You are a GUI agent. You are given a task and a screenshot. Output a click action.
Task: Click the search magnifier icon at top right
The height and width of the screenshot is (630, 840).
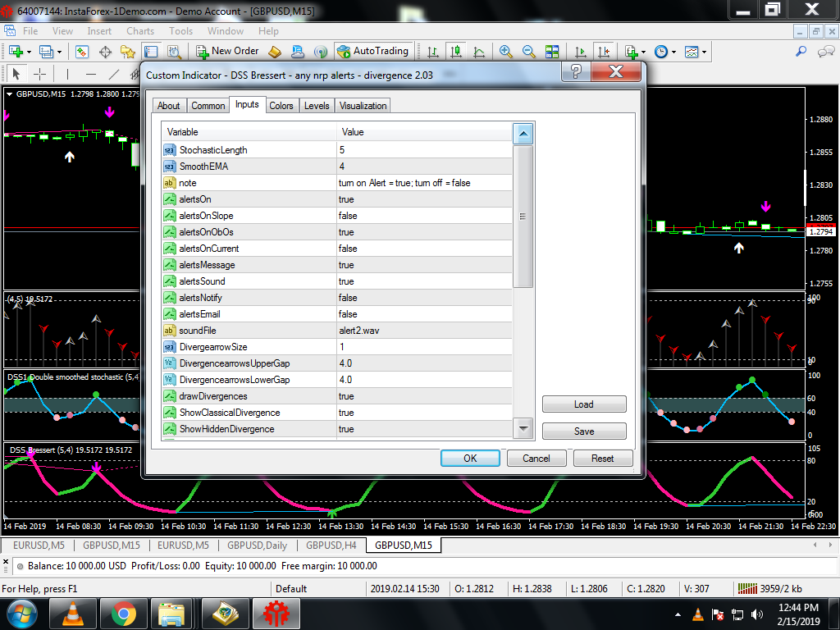(801, 52)
